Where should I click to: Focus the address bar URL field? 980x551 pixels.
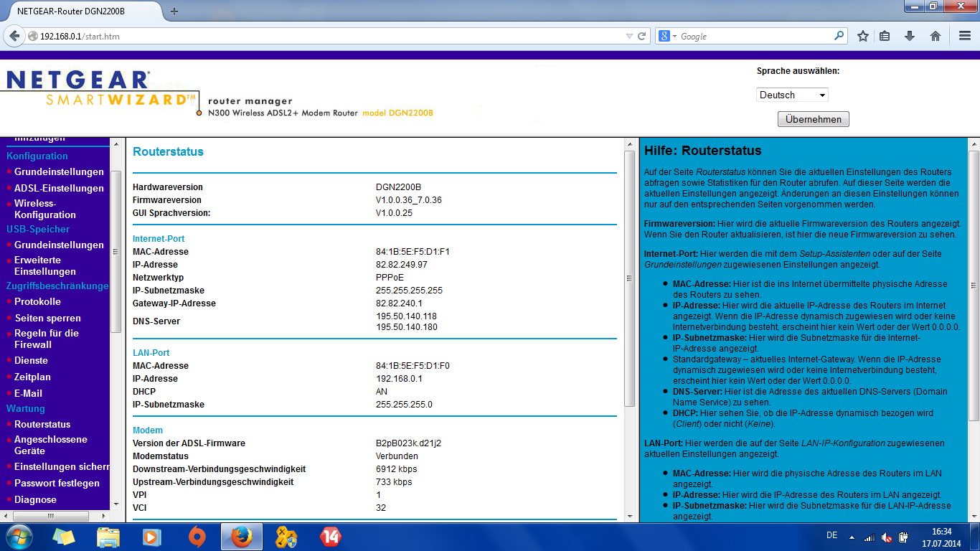330,36
